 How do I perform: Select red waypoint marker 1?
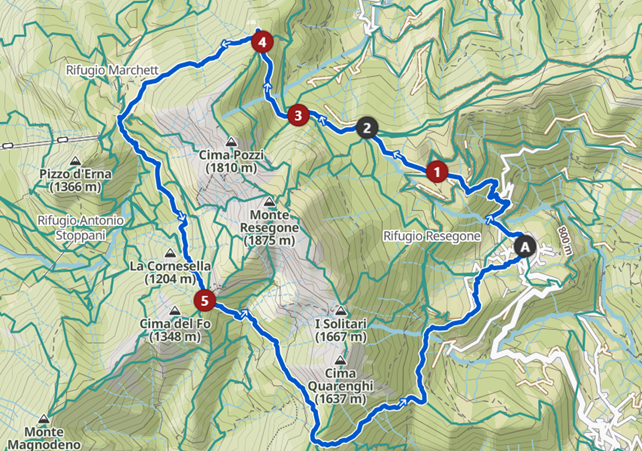click(x=437, y=171)
